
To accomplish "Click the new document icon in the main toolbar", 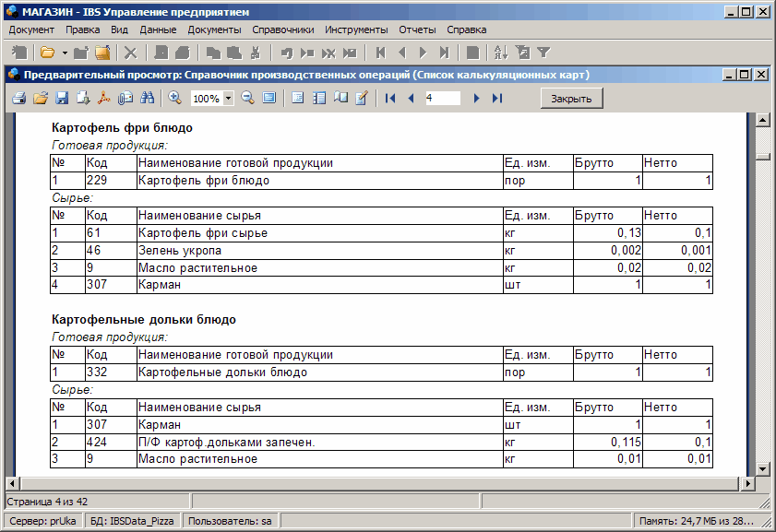I will coord(19,53).
